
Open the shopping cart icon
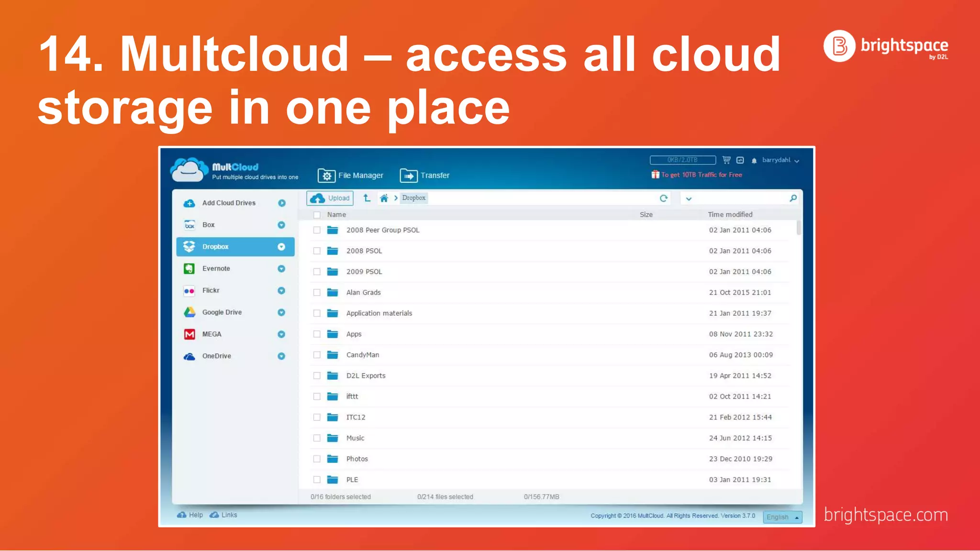726,160
